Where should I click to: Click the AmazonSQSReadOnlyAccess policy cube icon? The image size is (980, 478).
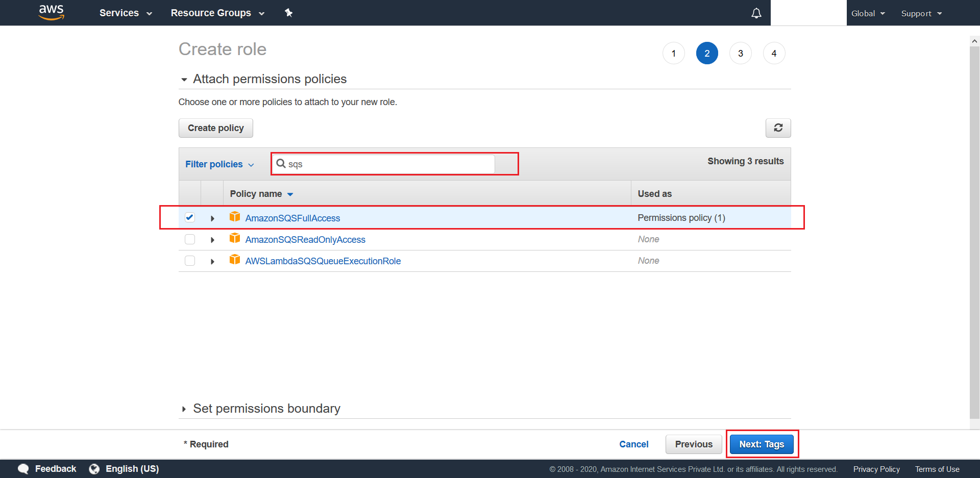235,238
